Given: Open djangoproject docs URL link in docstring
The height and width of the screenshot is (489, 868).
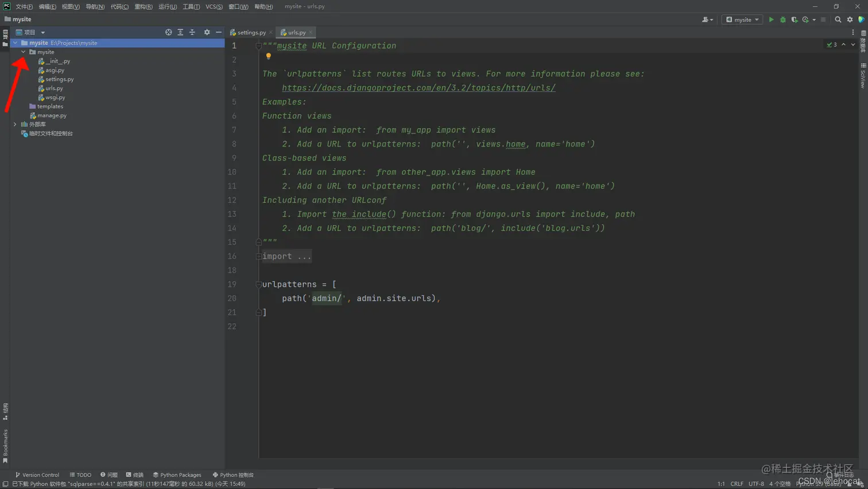Looking at the screenshot, I should tap(418, 88).
